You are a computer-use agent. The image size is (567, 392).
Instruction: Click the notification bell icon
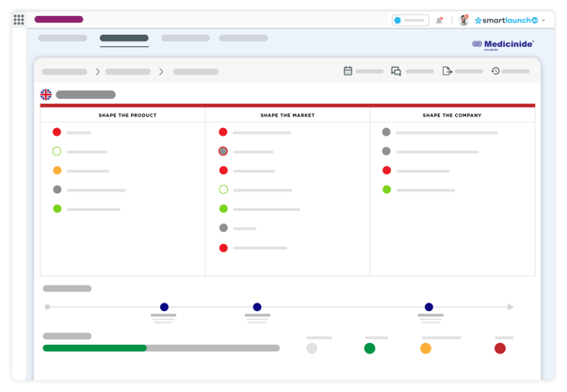pos(439,20)
